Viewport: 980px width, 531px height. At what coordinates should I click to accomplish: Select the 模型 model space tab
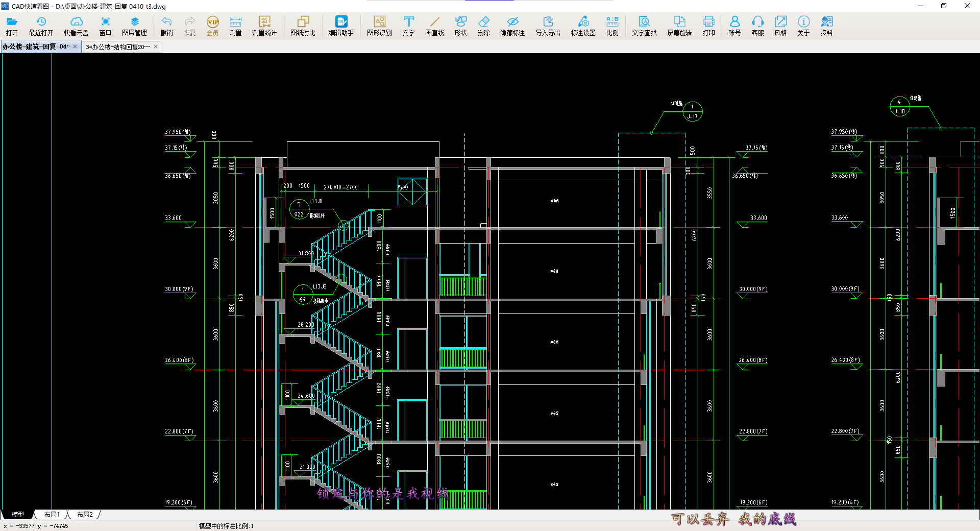pos(18,514)
